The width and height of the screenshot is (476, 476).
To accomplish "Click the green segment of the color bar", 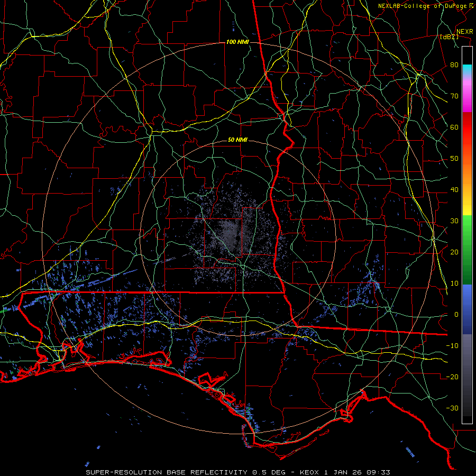I will click(x=467, y=250).
